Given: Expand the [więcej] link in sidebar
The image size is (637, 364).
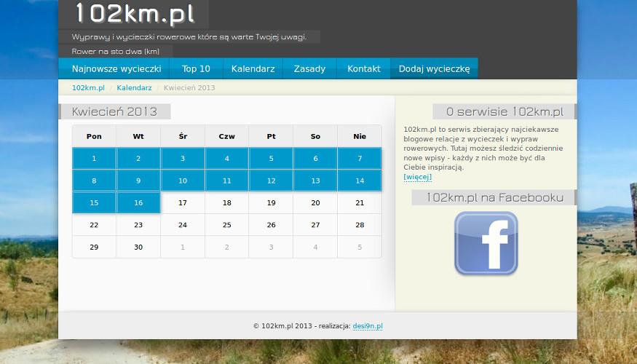Looking at the screenshot, I should [417, 177].
